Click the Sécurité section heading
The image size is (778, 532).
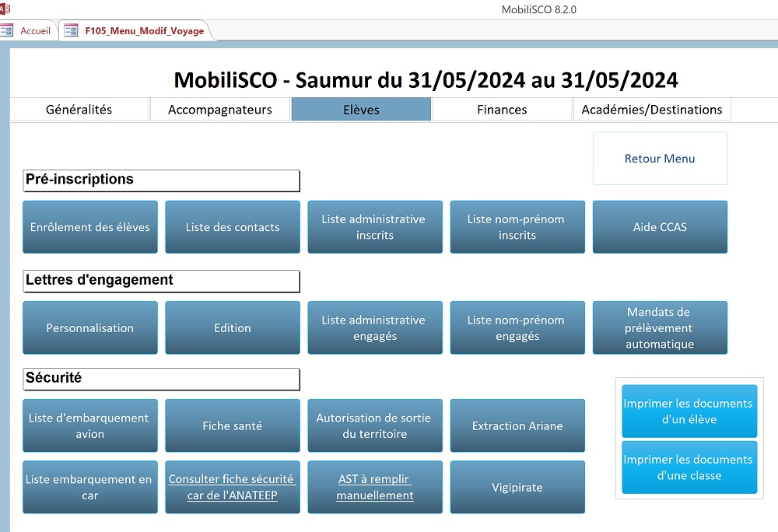tap(161, 380)
